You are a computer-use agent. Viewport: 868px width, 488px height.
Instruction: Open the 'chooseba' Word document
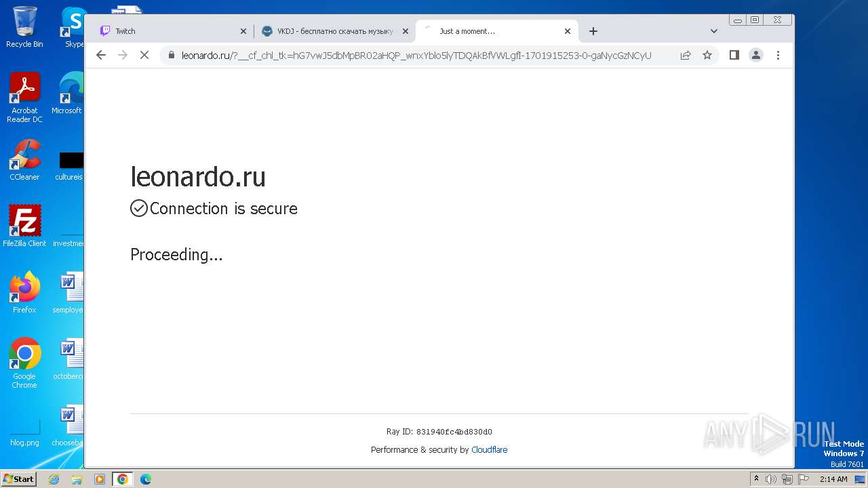click(68, 426)
